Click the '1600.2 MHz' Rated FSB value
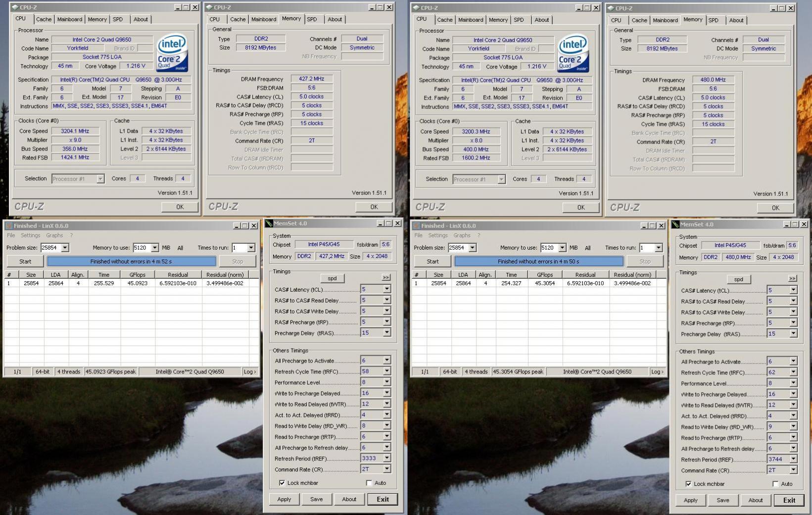This screenshot has width=812, height=515. pyautogui.click(x=476, y=158)
